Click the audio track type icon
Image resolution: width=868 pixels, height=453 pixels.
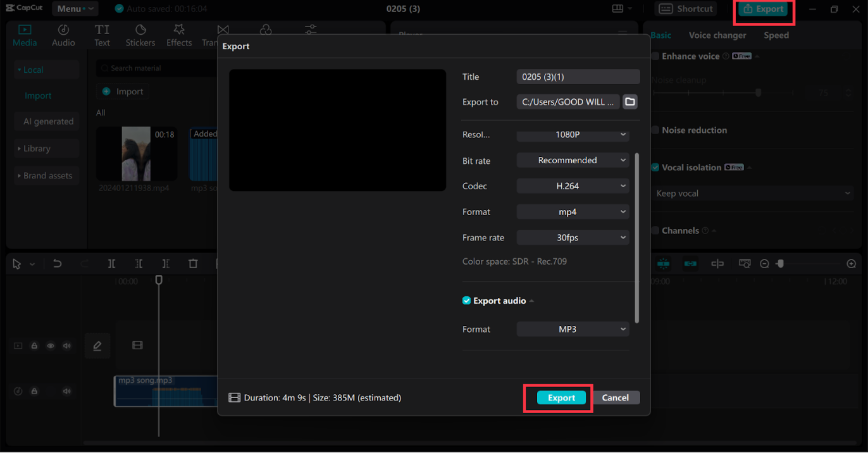coord(18,391)
